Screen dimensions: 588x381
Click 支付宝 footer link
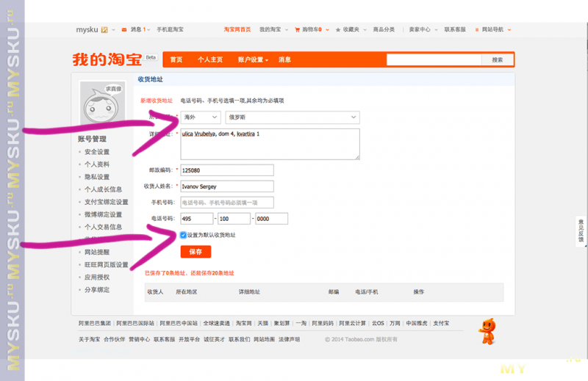441,323
